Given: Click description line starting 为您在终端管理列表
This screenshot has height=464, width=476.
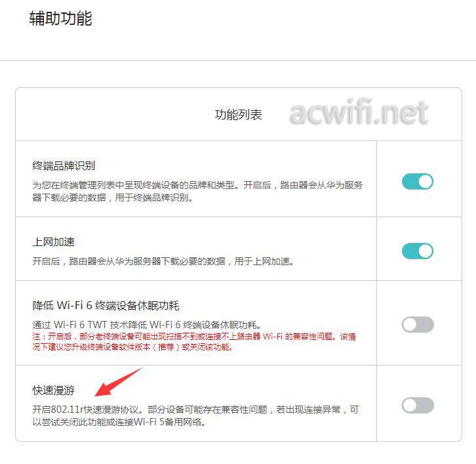Looking at the screenshot, I should (197, 185).
